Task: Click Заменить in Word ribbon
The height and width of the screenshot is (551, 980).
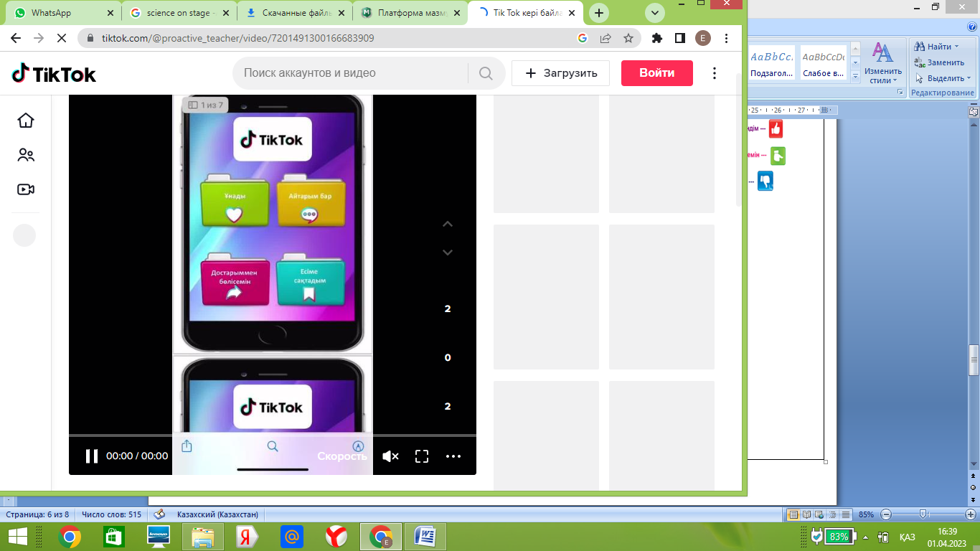Action: click(940, 62)
